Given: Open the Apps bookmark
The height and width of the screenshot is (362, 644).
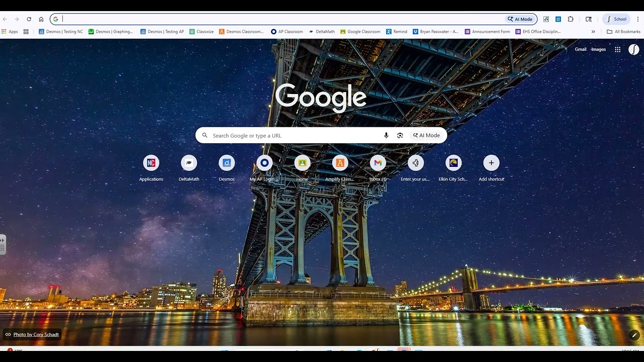Looking at the screenshot, I should [10, 32].
